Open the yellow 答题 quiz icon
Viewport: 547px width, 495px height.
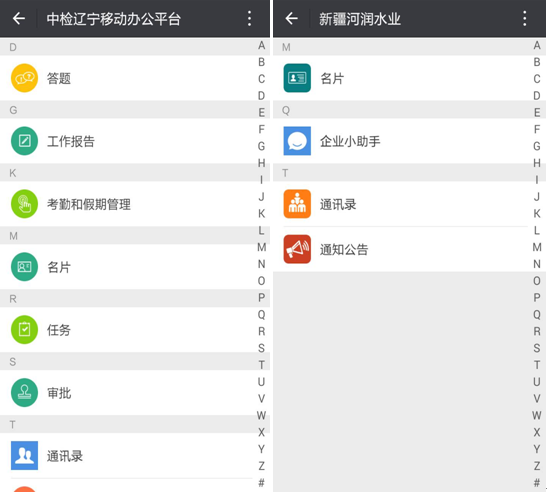click(24, 78)
